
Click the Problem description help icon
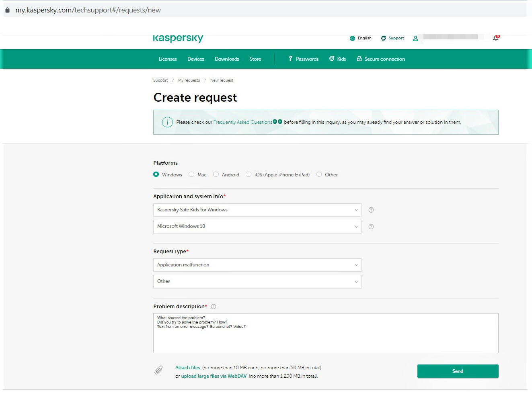pos(214,307)
